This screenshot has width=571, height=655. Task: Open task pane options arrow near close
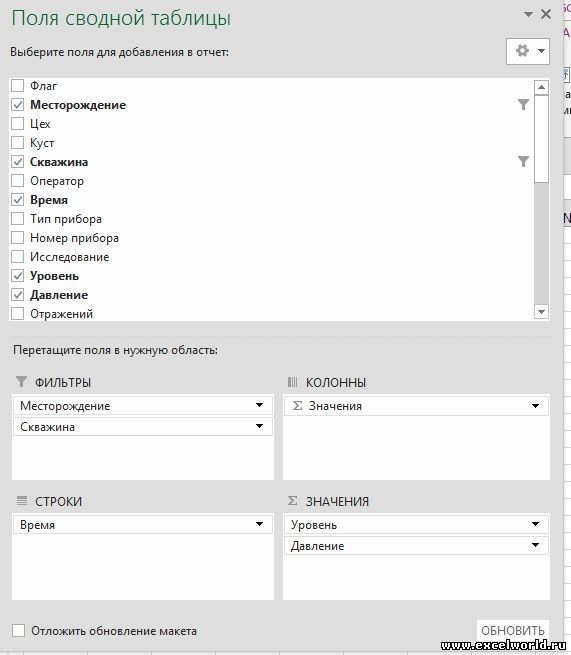click(x=528, y=15)
